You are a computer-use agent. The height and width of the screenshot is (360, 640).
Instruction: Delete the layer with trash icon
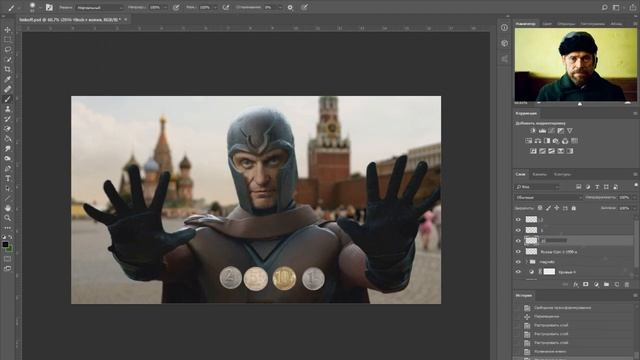(x=627, y=284)
